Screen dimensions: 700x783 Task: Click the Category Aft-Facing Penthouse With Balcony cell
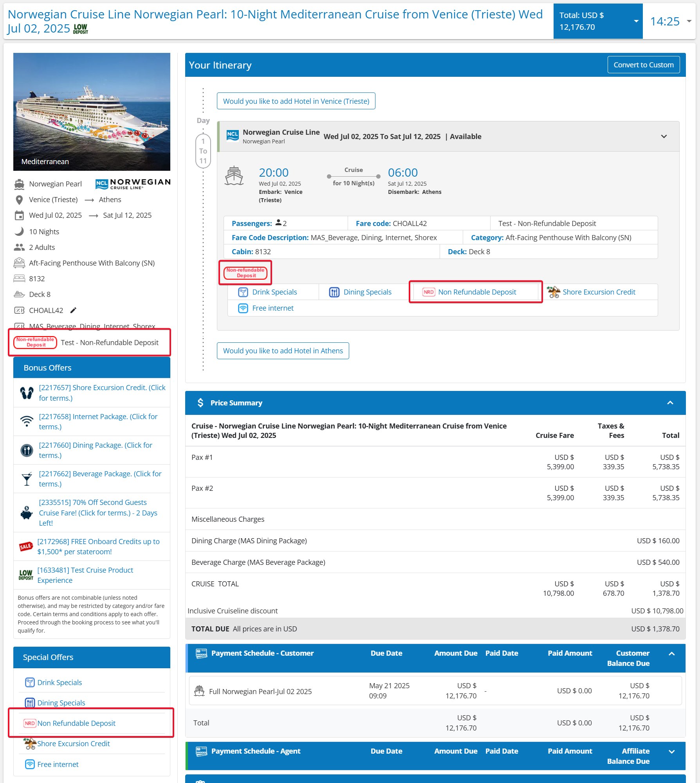click(560, 237)
